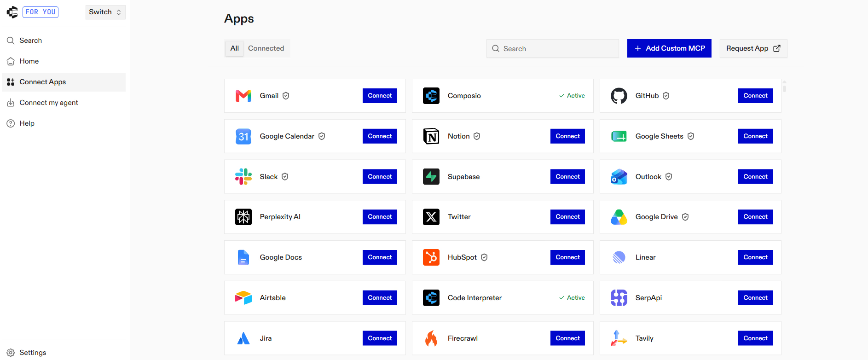
Task: Open Settings at the sidebar bottom
Action: point(64,353)
